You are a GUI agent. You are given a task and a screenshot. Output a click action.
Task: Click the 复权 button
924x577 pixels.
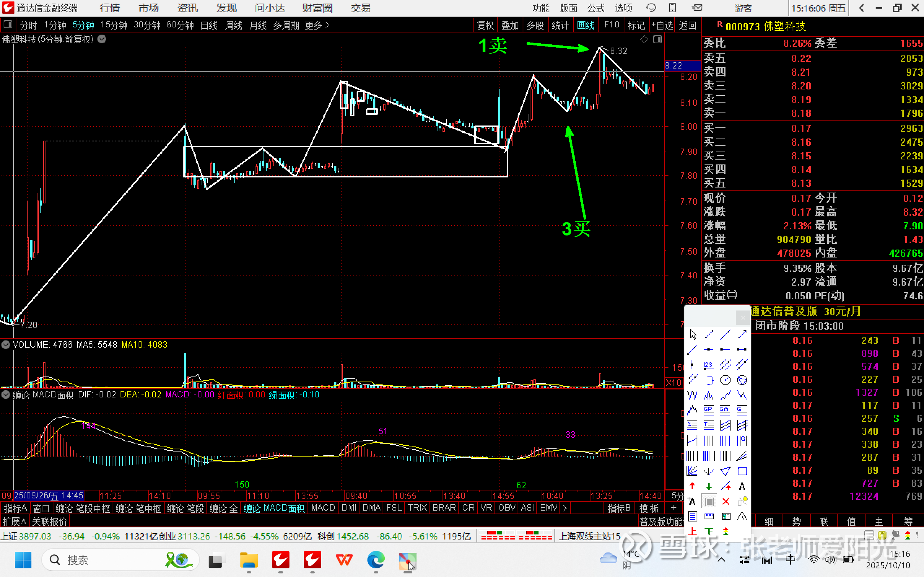coord(485,25)
